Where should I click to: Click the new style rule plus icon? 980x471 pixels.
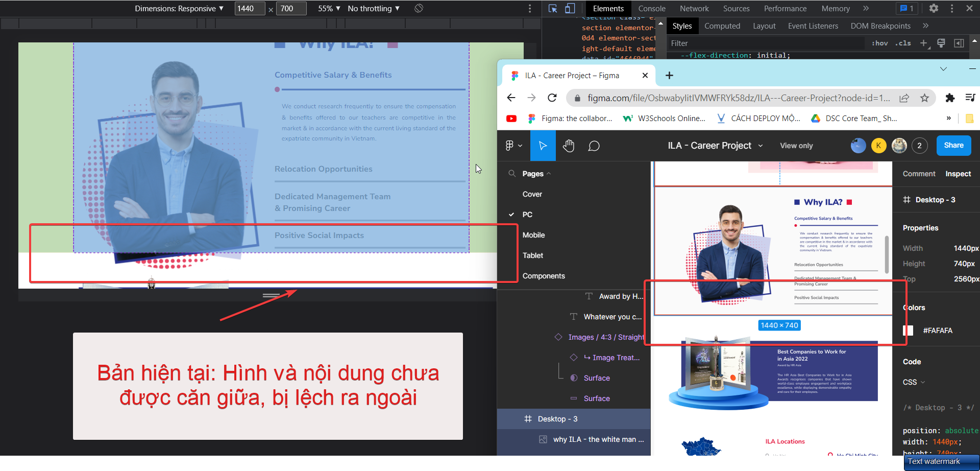pyautogui.click(x=924, y=43)
